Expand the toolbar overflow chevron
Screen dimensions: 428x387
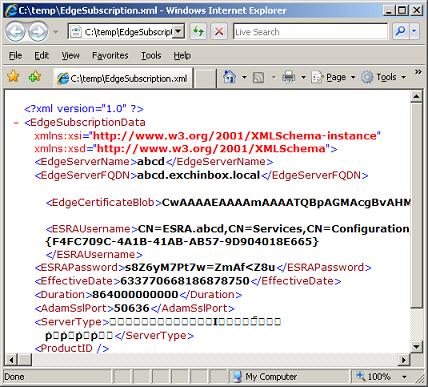418,72
